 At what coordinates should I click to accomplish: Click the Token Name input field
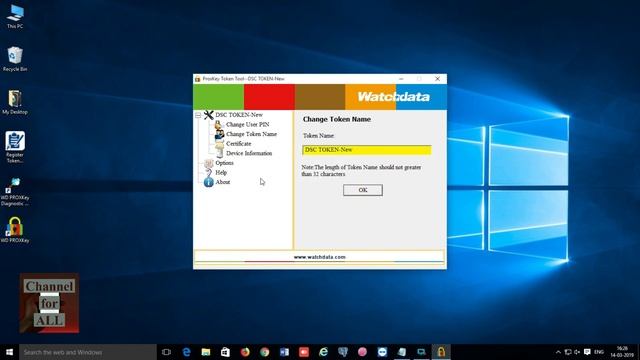coord(367,150)
